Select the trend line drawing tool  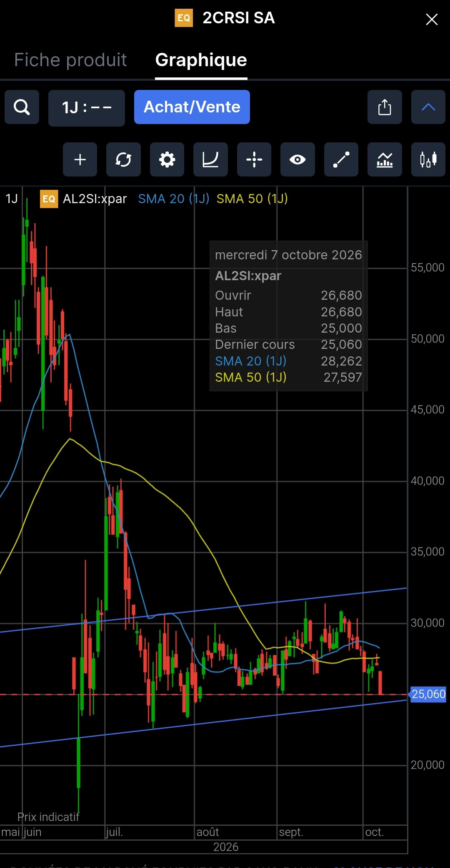pos(341,159)
